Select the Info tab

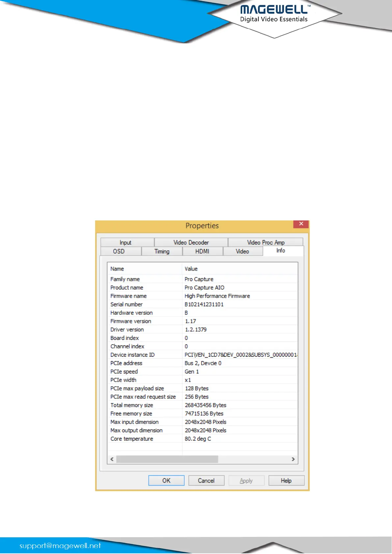(283, 251)
